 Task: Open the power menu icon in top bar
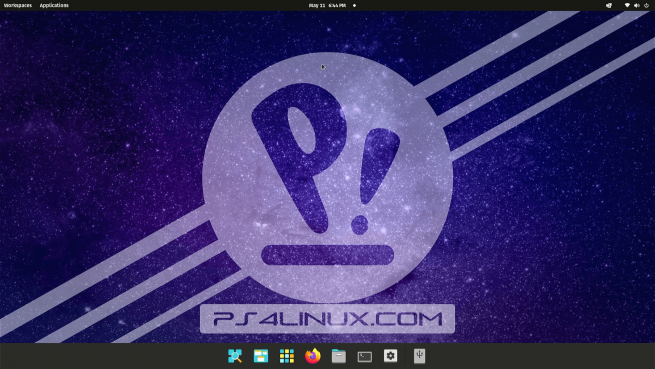point(646,5)
